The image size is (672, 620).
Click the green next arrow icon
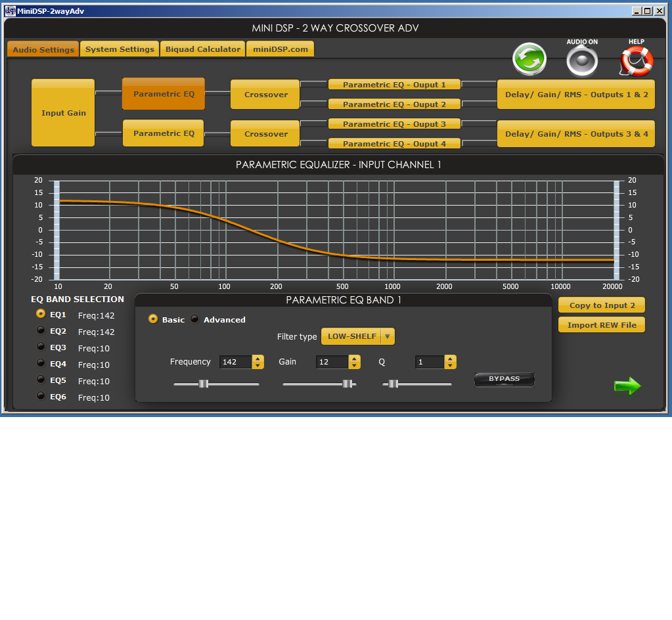pyautogui.click(x=627, y=386)
